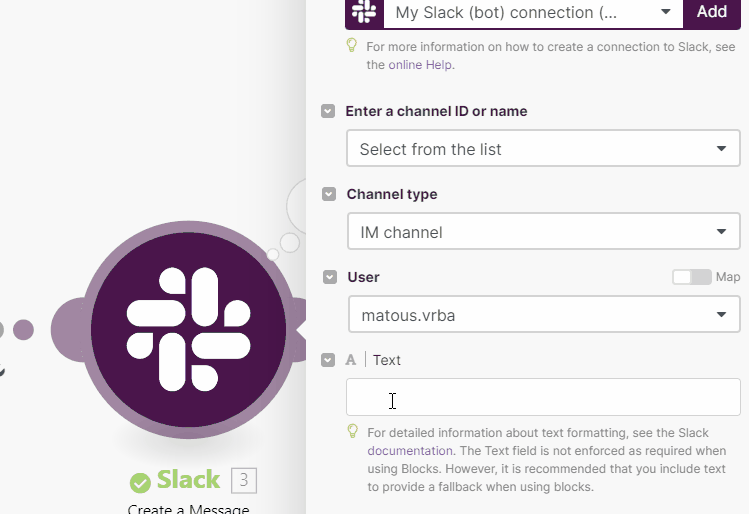
Task: Open the matous.vrba user dropdown
Action: tap(545, 314)
